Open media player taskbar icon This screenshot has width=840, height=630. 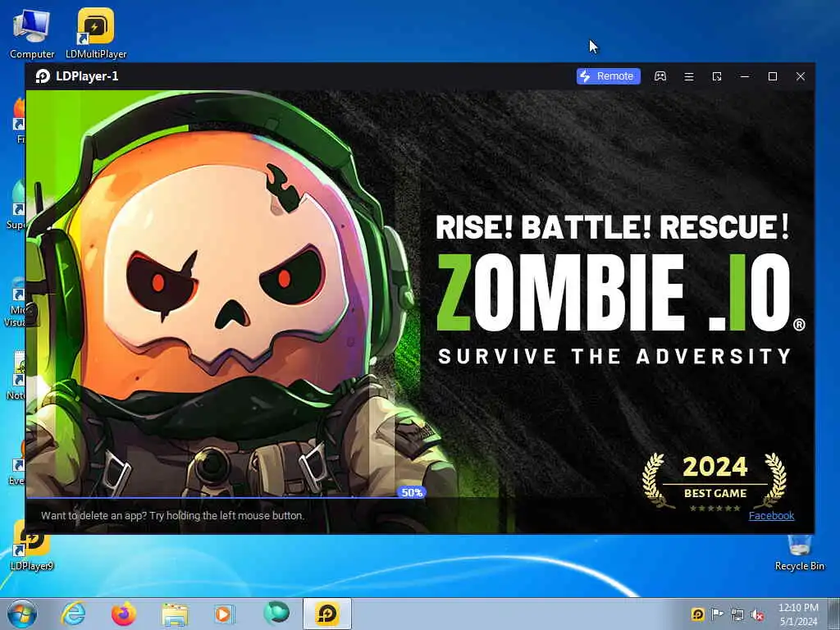(225, 614)
